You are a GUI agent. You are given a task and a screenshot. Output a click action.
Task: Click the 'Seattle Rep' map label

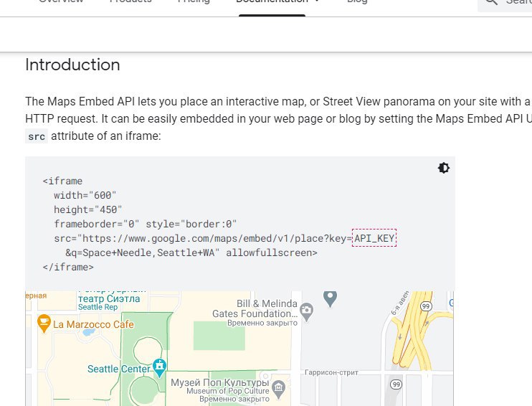pos(98,307)
